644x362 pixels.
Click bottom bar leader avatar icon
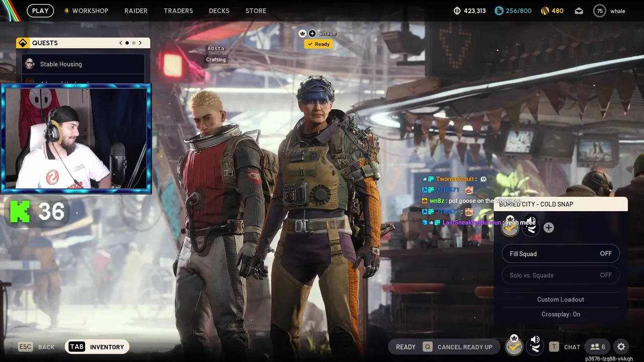514,345
